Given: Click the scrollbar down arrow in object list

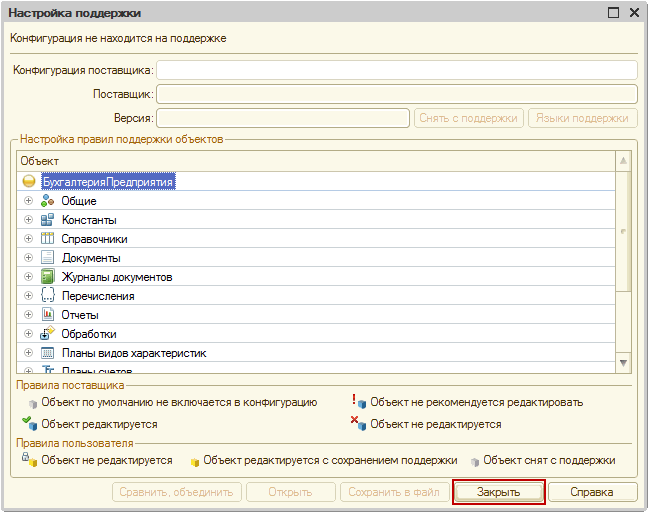Looking at the screenshot, I should tap(623, 362).
